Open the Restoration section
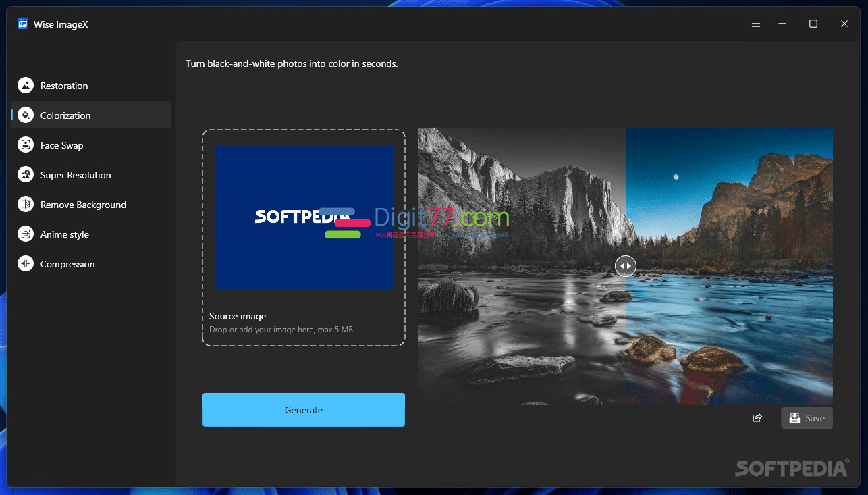Viewport: 868px width, 495px height. [91, 86]
